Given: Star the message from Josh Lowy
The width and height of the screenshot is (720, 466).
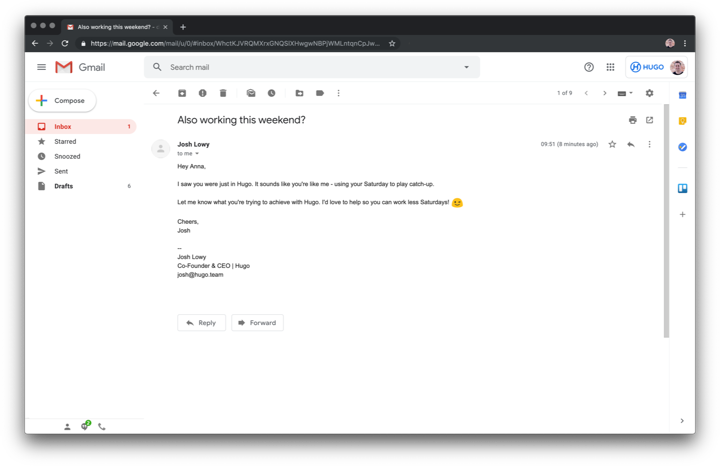Looking at the screenshot, I should click(612, 144).
